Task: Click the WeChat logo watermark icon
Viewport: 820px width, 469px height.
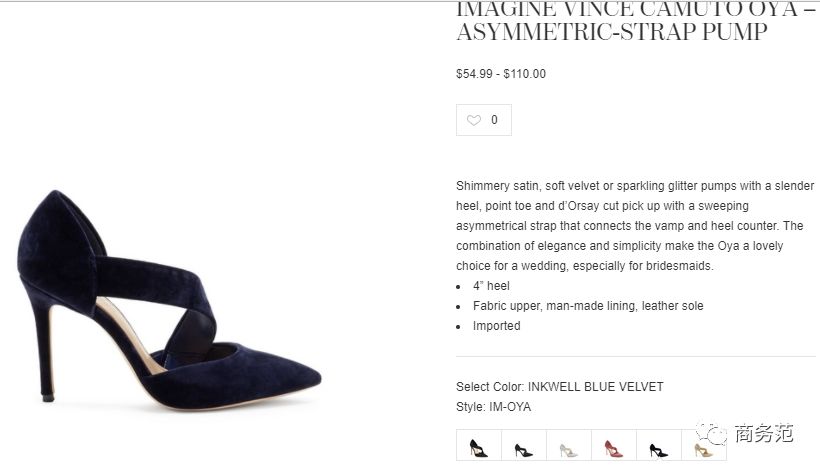Action: [711, 433]
